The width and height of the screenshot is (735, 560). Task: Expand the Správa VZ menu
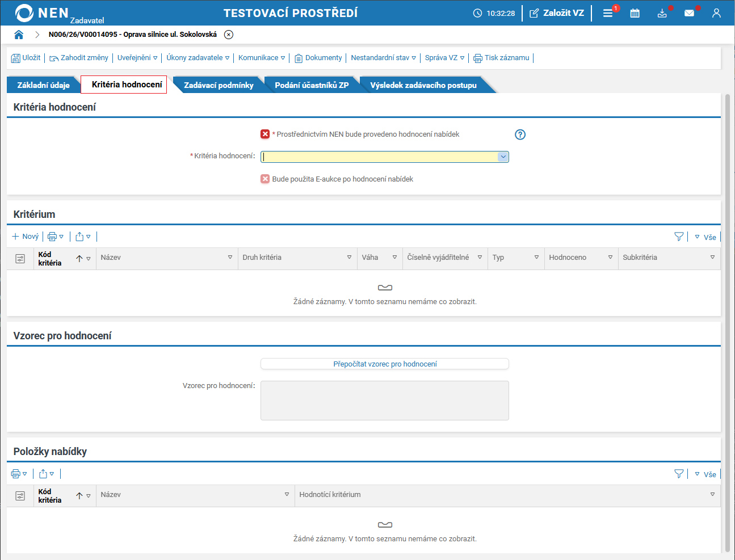pyautogui.click(x=445, y=58)
